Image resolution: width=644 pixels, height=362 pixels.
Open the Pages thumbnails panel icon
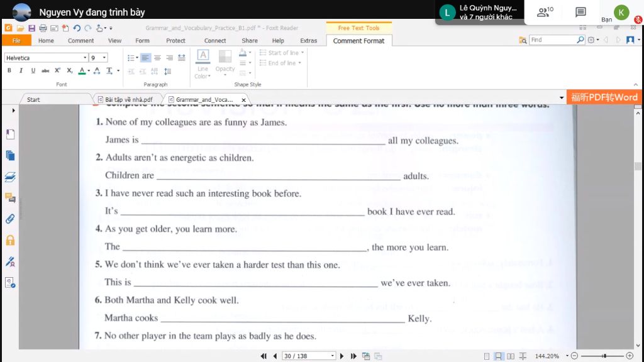[10, 156]
